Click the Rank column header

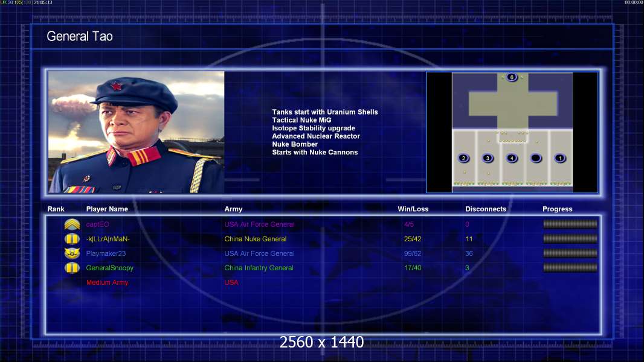coord(56,209)
